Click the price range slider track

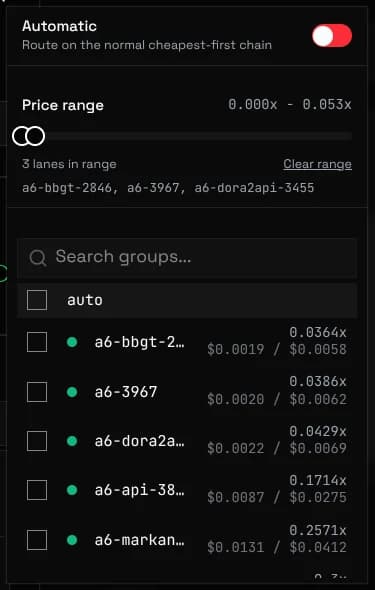[x=187, y=136]
